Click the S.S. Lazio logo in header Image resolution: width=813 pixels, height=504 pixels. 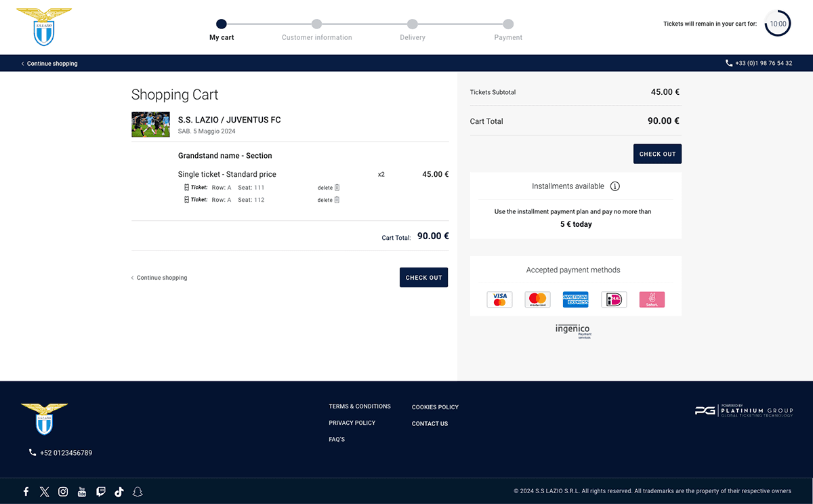[44, 26]
